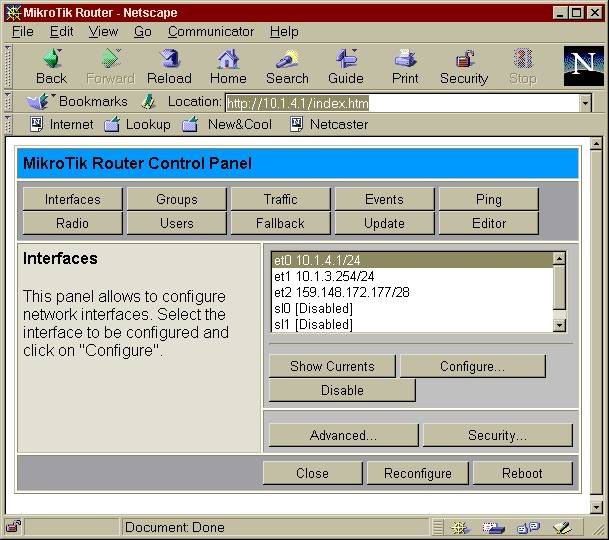Open the Groups panel button
609x540 pixels.
pos(177,199)
